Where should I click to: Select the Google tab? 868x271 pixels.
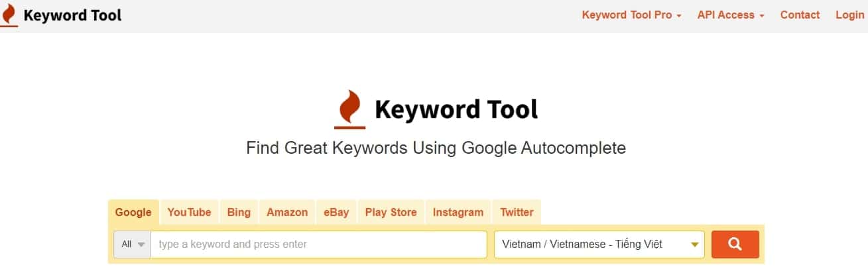tap(133, 213)
